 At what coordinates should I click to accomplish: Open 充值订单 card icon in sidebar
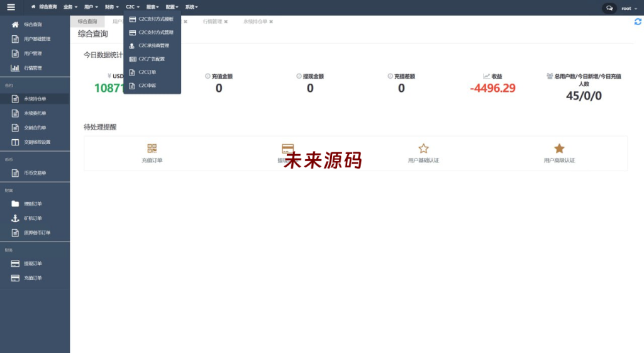(x=15, y=278)
